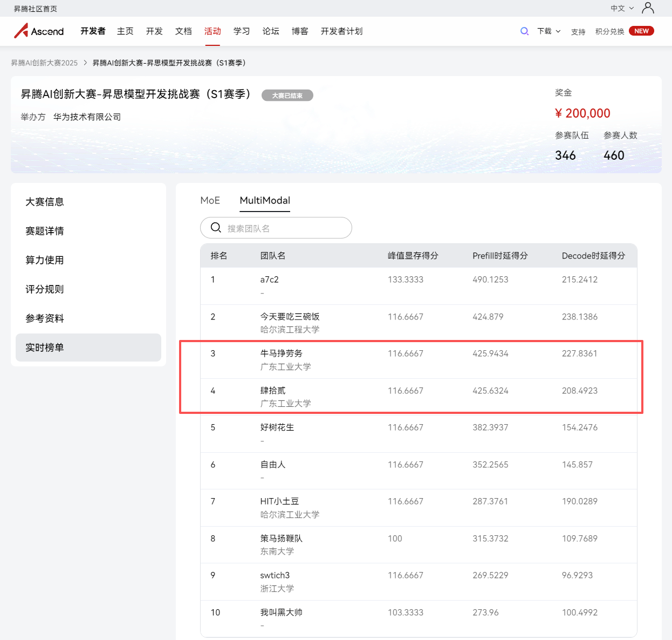Open the 开发者计划 menu item
The image size is (672, 640).
click(341, 31)
